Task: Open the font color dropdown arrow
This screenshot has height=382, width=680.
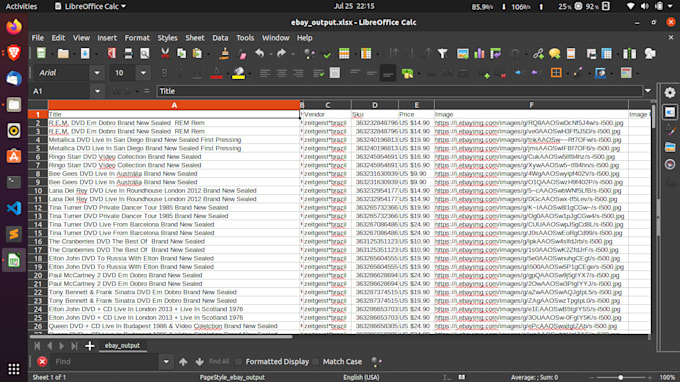Action: pos(227,73)
